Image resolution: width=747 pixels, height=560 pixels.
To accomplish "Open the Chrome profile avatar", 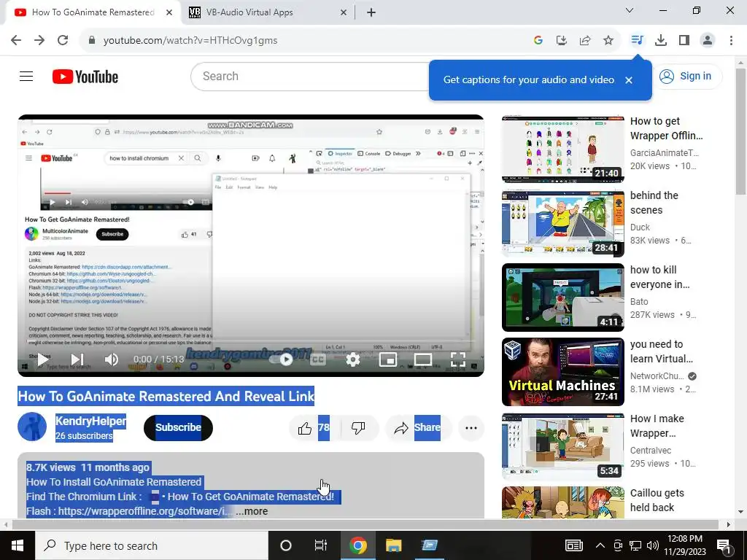I will [x=708, y=40].
